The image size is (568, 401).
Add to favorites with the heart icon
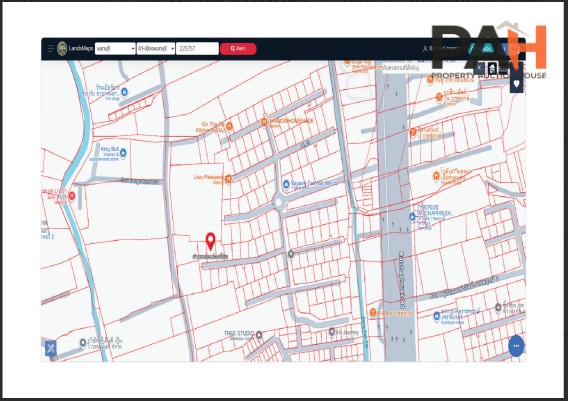point(517,84)
